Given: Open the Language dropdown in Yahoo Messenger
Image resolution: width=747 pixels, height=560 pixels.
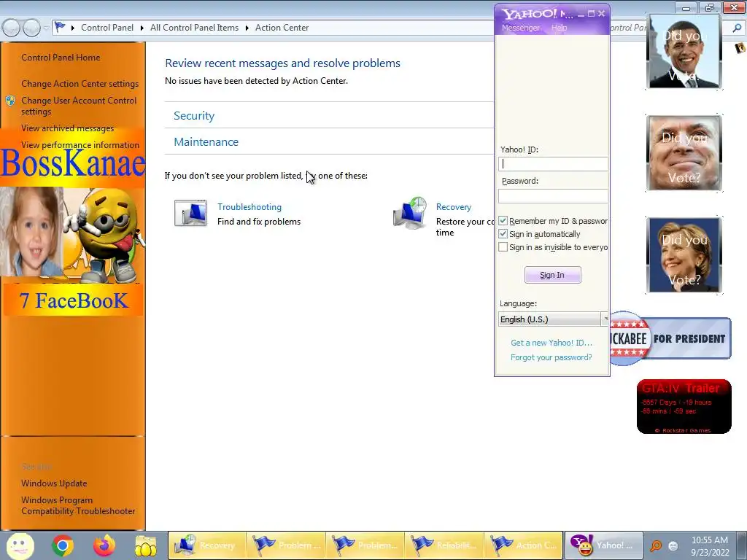Looking at the screenshot, I should (x=553, y=319).
